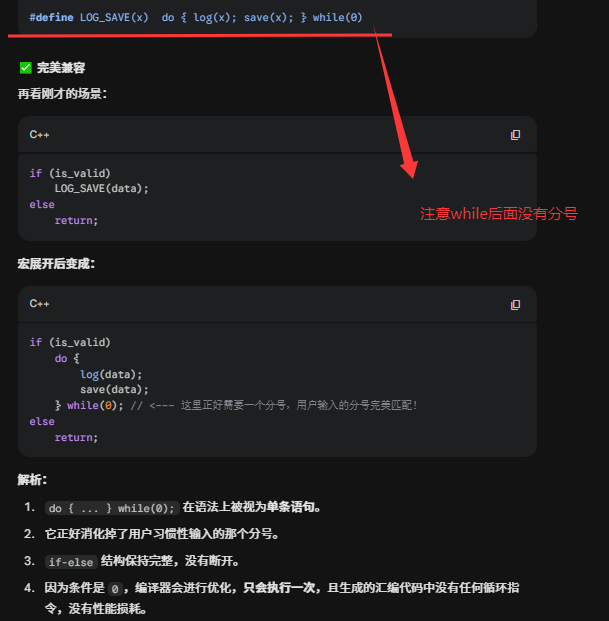Click the while(0); line with the comment
Image resolution: width=609 pixels, height=621 pixels.
pyautogui.click(x=236, y=405)
